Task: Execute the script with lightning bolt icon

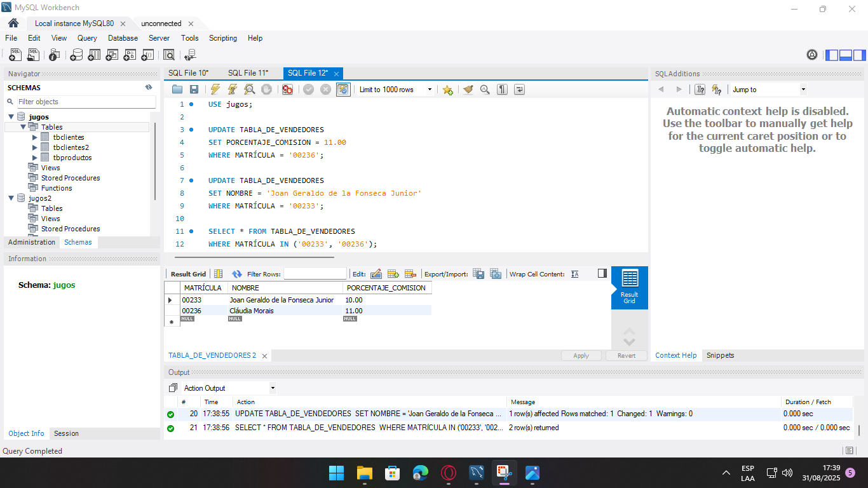Action: (x=215, y=90)
